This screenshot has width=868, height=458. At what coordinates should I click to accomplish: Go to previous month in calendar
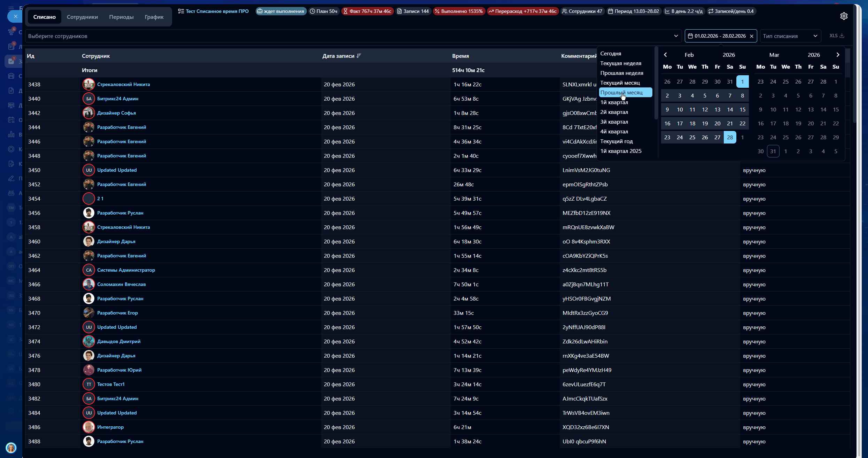click(665, 55)
